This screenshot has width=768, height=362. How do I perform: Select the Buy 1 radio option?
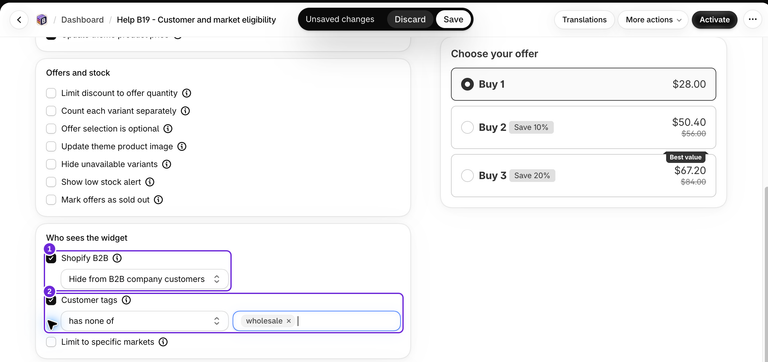tap(467, 84)
